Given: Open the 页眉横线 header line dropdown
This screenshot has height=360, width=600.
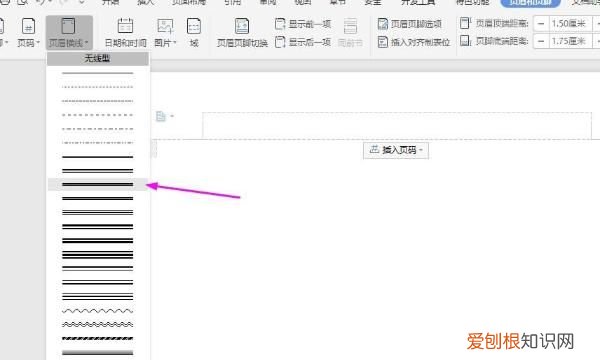Looking at the screenshot, I should 69,33.
